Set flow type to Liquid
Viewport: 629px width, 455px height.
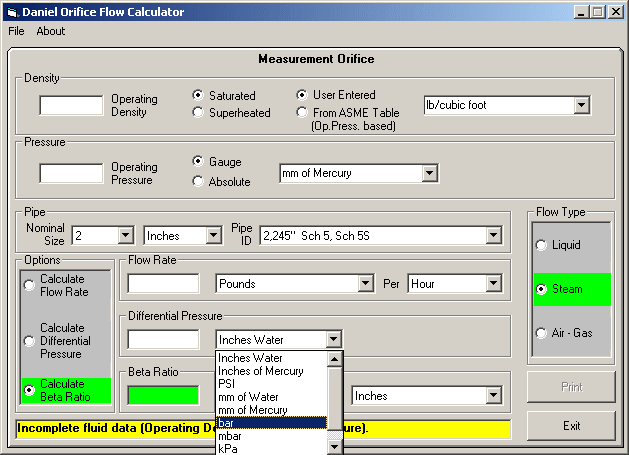(x=542, y=245)
